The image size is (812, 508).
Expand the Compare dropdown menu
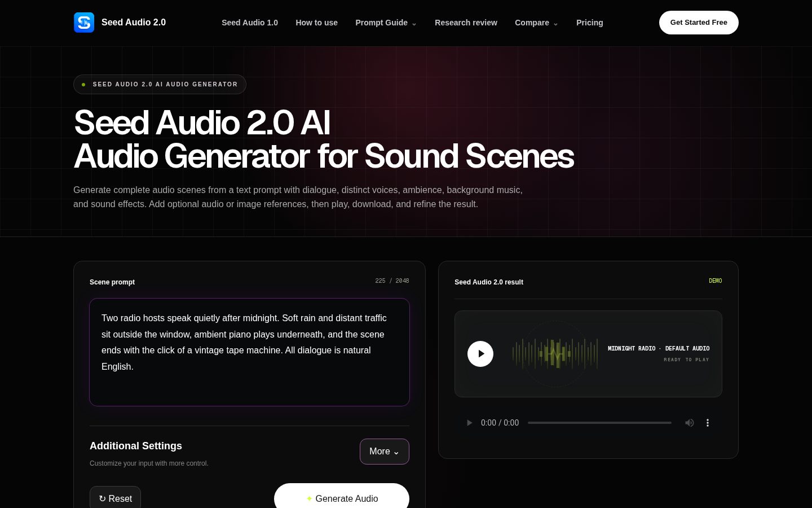point(536,23)
